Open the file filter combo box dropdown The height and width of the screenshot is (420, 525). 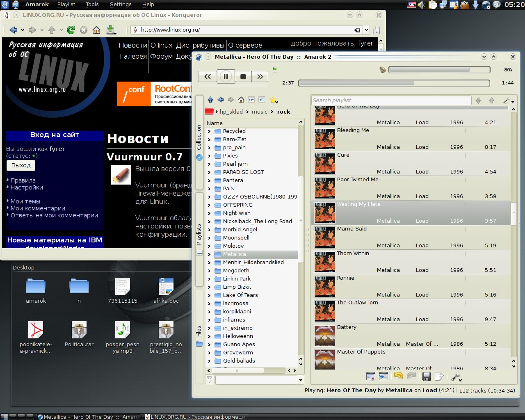pyautogui.click(x=301, y=380)
